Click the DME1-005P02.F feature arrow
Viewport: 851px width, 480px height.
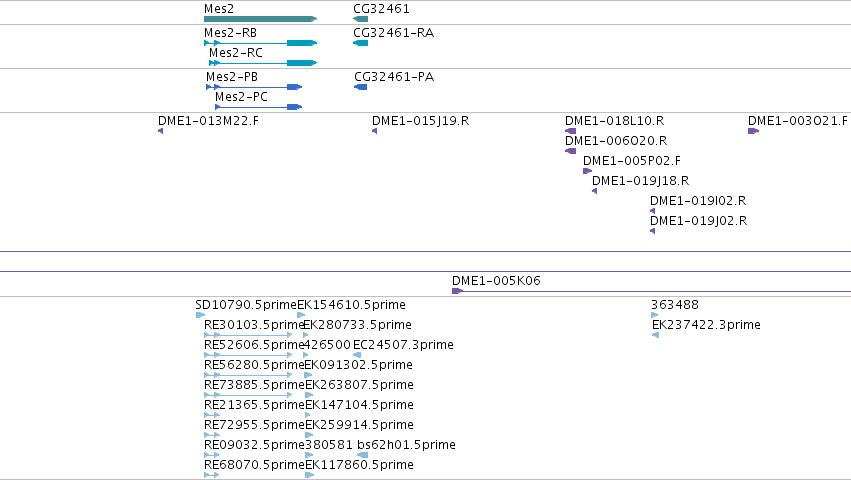coord(587,171)
